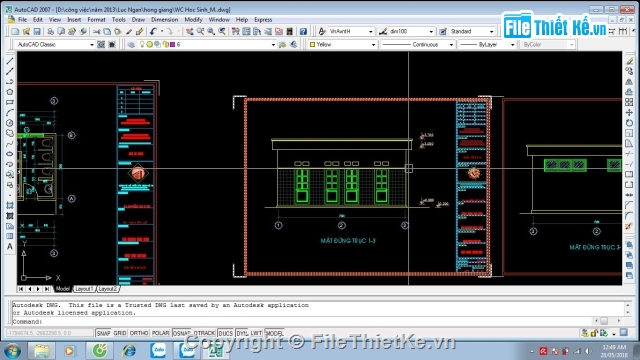The height and width of the screenshot is (360, 640).
Task: Select the Mirror tool in Modify toolbar
Action: [629, 82]
